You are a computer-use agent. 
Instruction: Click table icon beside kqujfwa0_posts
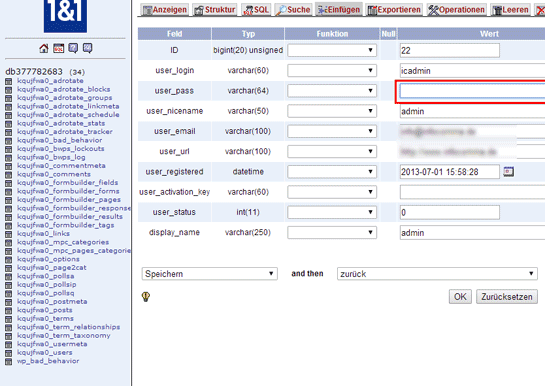9,311
